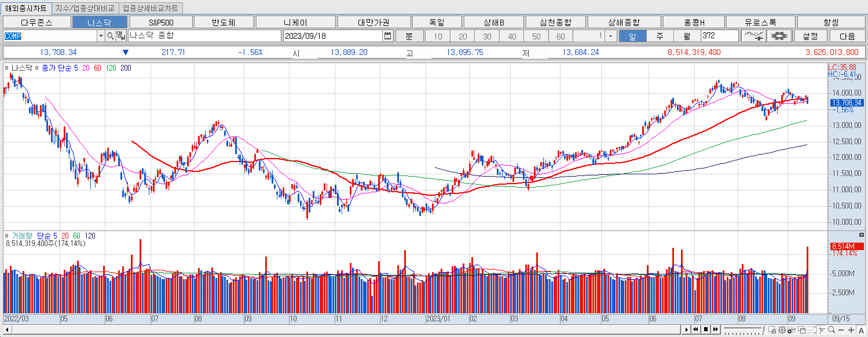Open the period multiplier dropdown showing 1
Viewport: 868px width, 337px height.
[x=611, y=36]
